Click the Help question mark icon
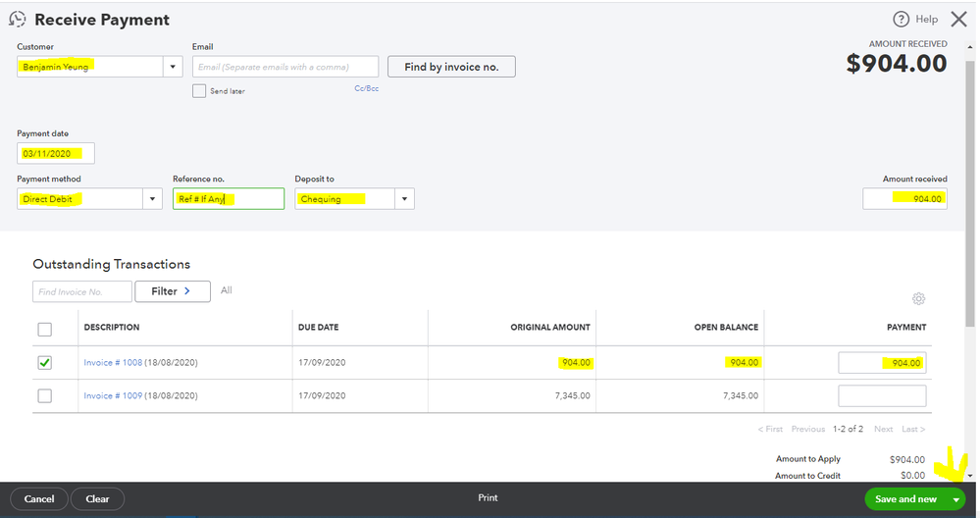 pos(901,20)
